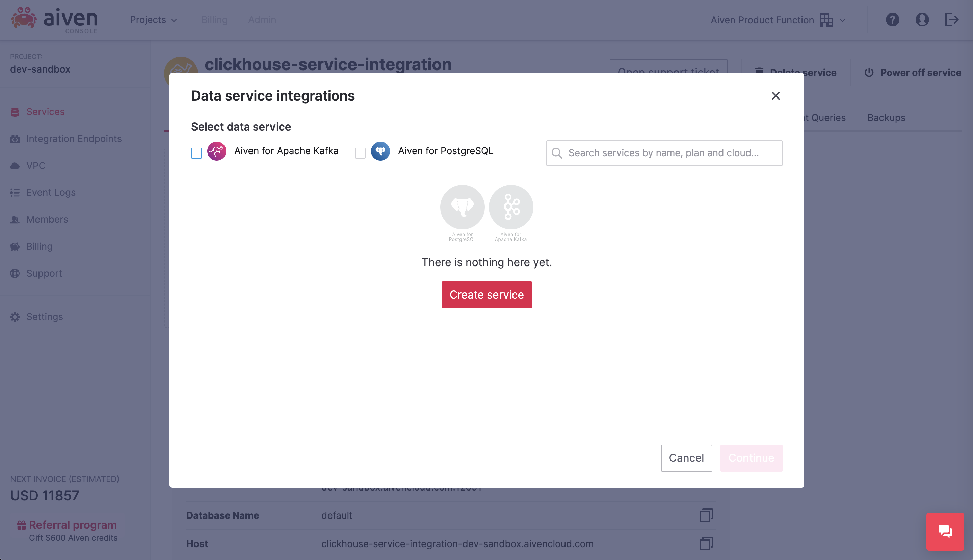Click the log out icon

(x=951, y=20)
